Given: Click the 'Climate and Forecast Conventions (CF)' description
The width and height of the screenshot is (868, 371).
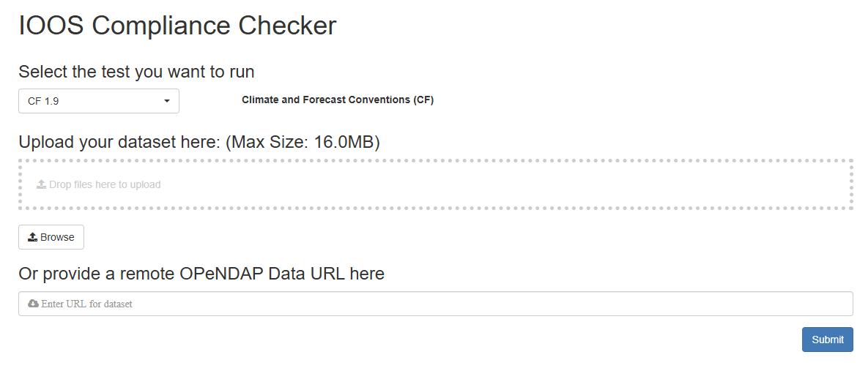Looking at the screenshot, I should [338, 100].
